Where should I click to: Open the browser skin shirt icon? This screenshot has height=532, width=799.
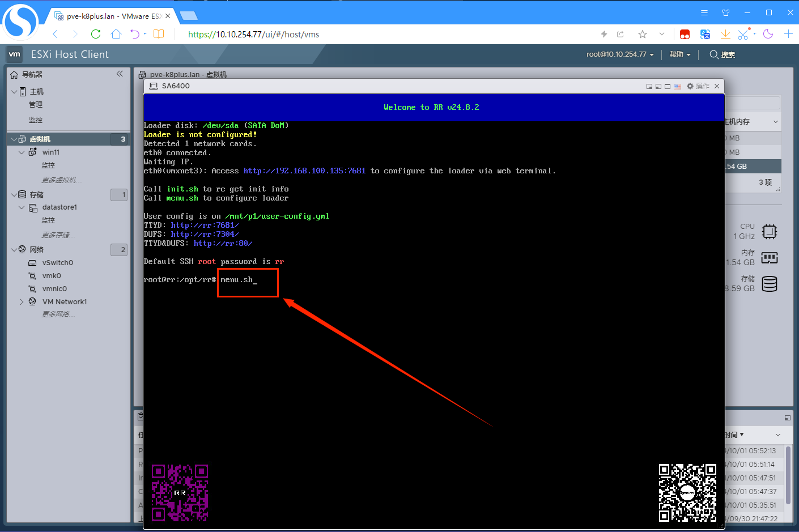point(726,12)
